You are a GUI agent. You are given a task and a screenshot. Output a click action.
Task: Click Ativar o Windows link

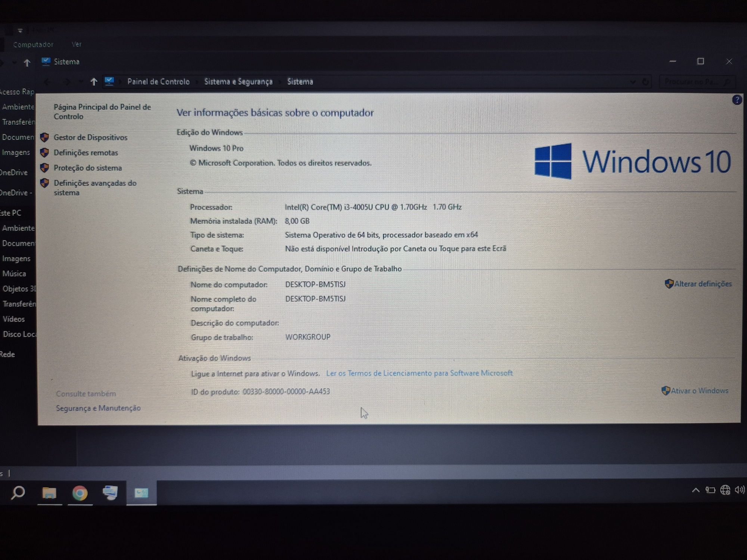(x=699, y=391)
